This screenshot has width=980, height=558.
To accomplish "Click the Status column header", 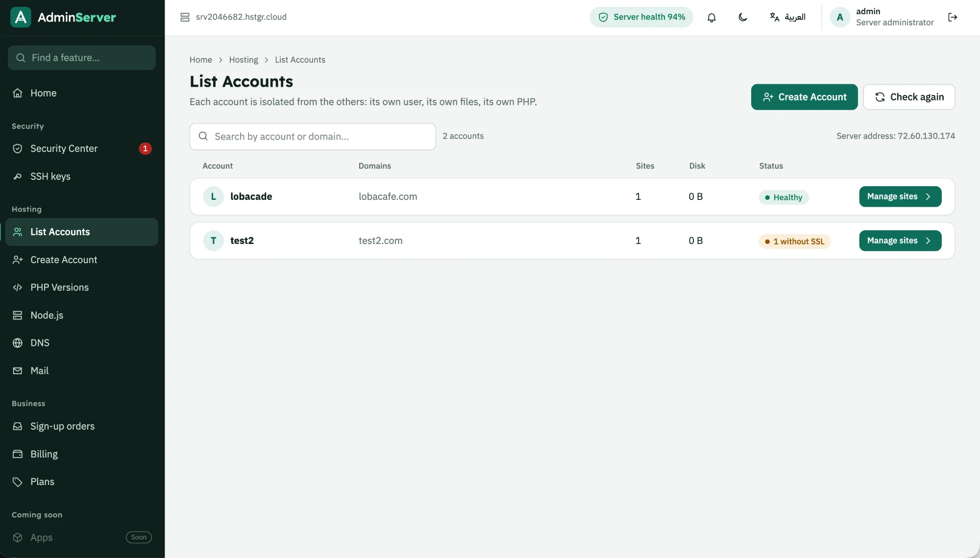I will 771,166.
